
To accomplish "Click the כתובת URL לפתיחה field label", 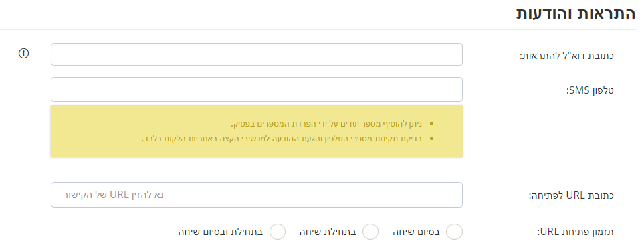I will [571, 195].
